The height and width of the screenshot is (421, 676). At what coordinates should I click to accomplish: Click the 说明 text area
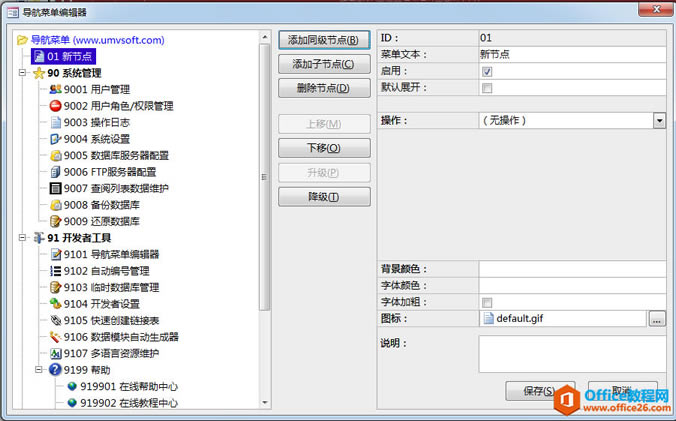(572, 354)
